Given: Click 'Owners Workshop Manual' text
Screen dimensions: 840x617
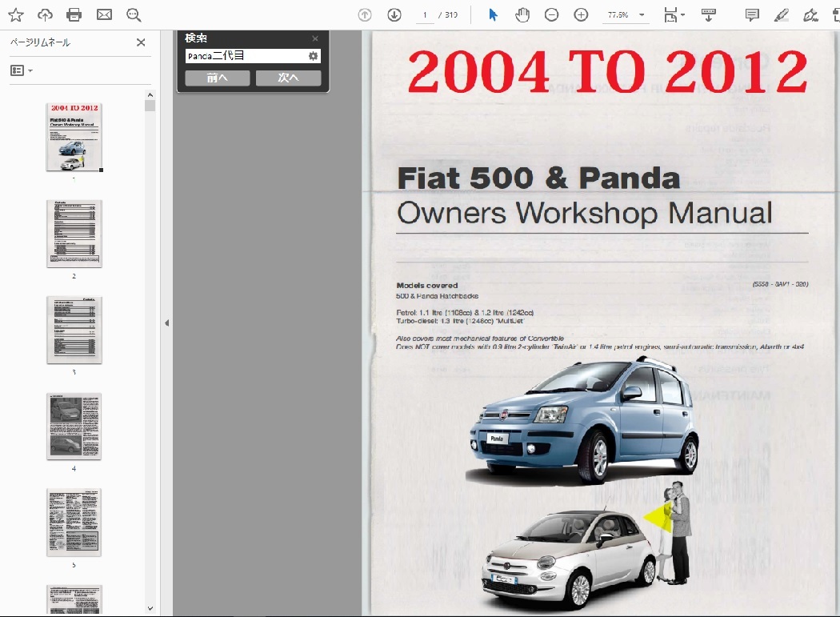Looking at the screenshot, I should (x=585, y=213).
